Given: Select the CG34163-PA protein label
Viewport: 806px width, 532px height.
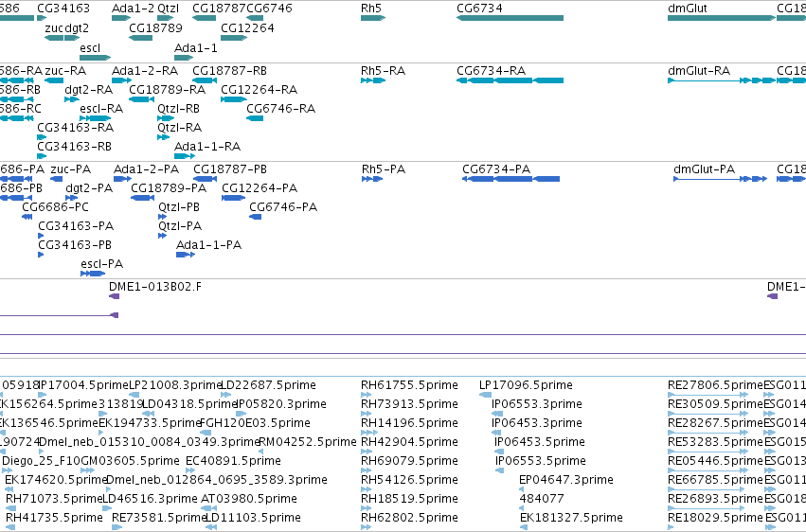Looking at the screenshot, I should click(76, 226).
